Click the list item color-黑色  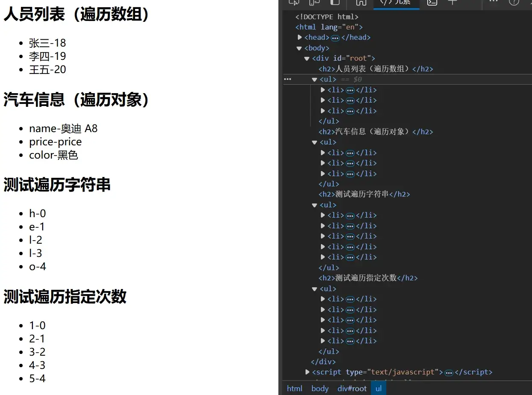(x=54, y=155)
